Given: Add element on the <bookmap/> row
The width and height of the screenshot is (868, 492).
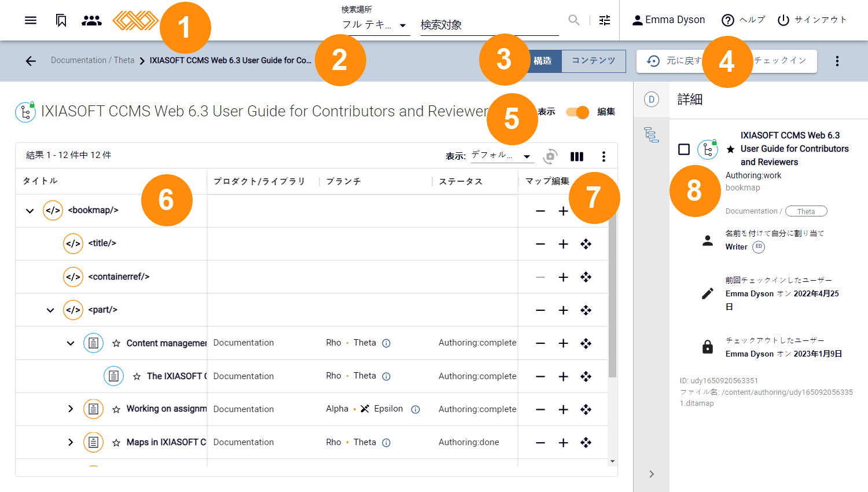Looking at the screenshot, I should point(563,211).
